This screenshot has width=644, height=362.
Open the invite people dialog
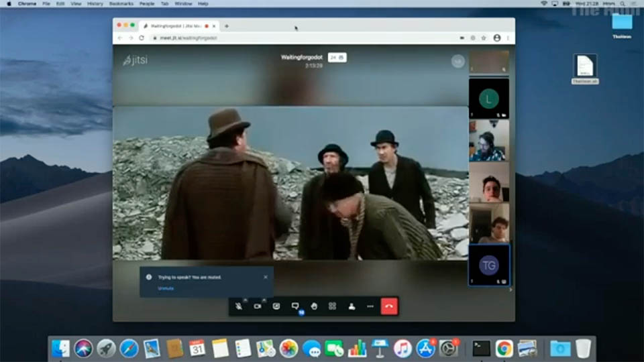352,306
